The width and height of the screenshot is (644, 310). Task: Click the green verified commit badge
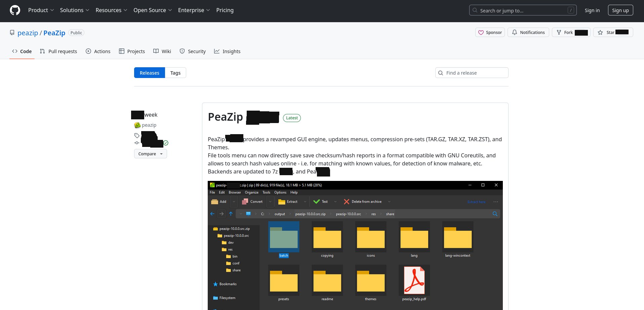pyautogui.click(x=166, y=143)
